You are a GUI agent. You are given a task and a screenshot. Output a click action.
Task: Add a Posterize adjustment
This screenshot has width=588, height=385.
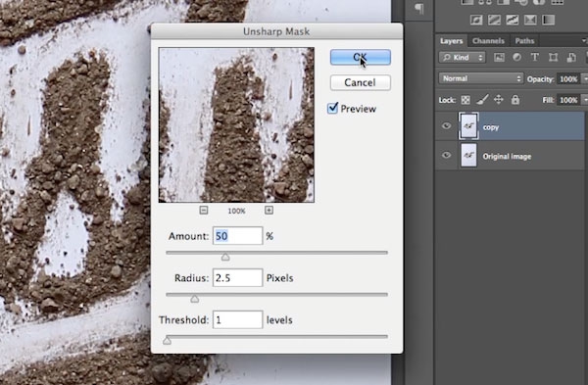coord(494,20)
